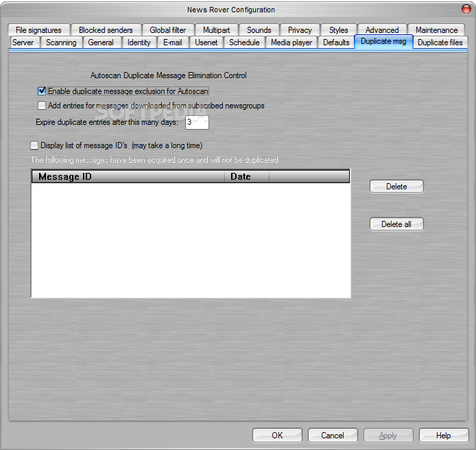
Task: Sort list by Message ID column
Action: (x=128, y=176)
